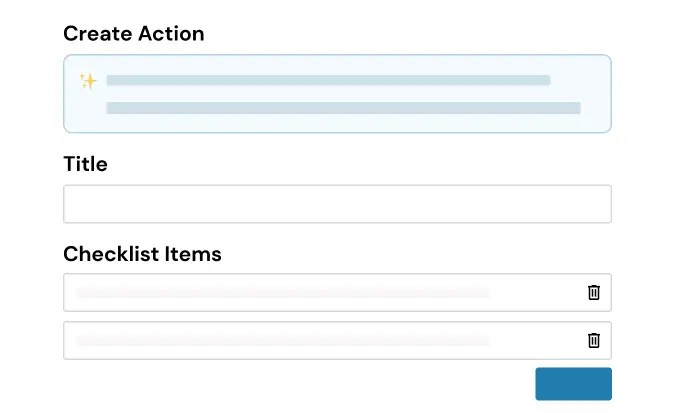Click the longer loading bar in AI panel
Image resolution: width=675 pixels, height=413 pixels.
344,108
